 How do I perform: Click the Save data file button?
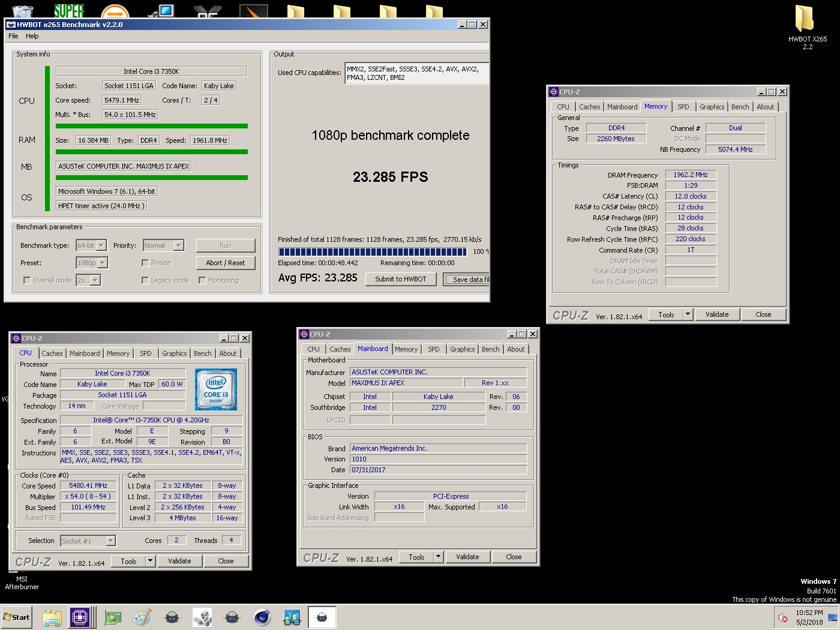coord(466,279)
